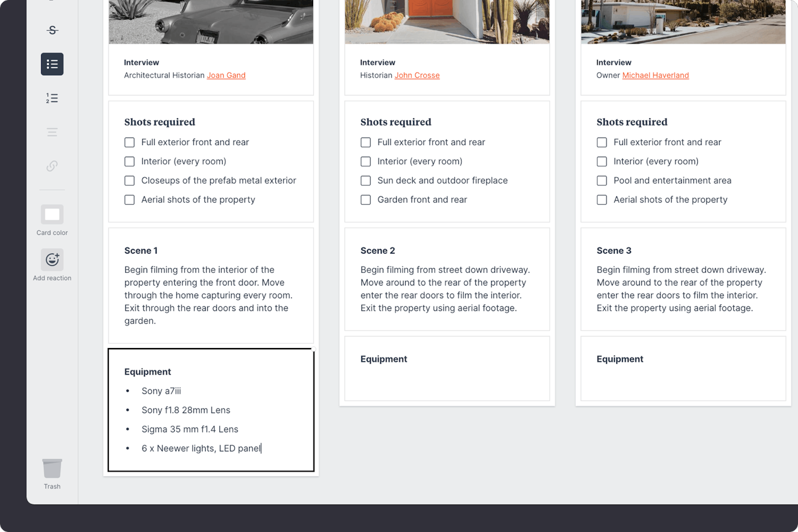
Task: Check 'Pool and entertainment area'
Action: [602, 180]
